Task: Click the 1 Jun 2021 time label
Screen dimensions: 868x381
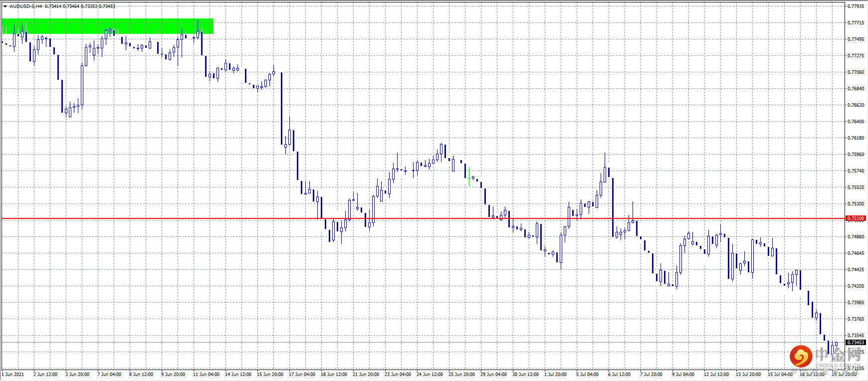Action: [13, 375]
